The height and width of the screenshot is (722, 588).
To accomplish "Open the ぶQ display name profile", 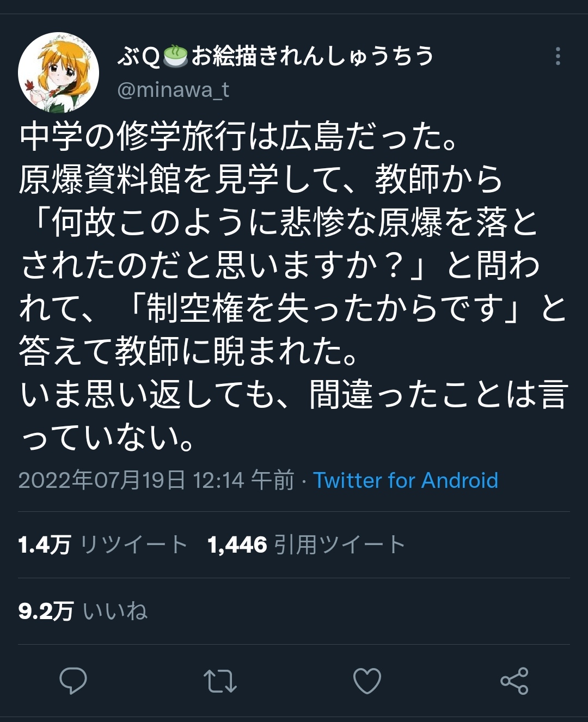I will [x=275, y=56].
